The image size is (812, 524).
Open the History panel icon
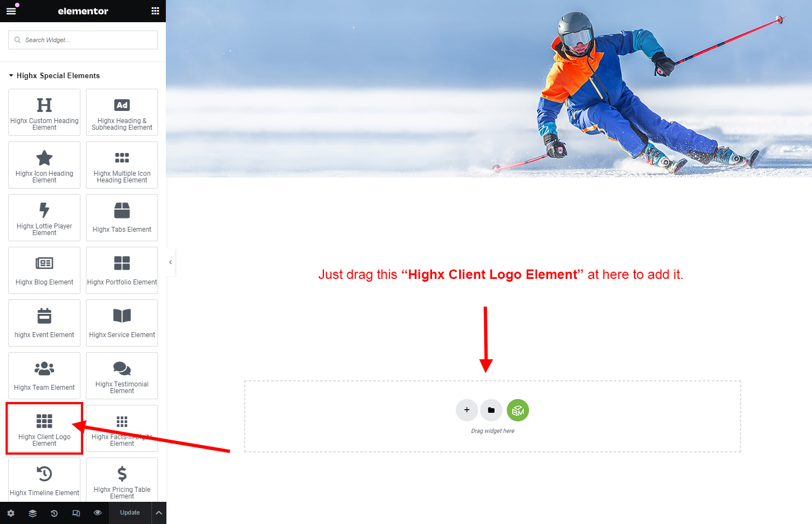pyautogui.click(x=54, y=513)
